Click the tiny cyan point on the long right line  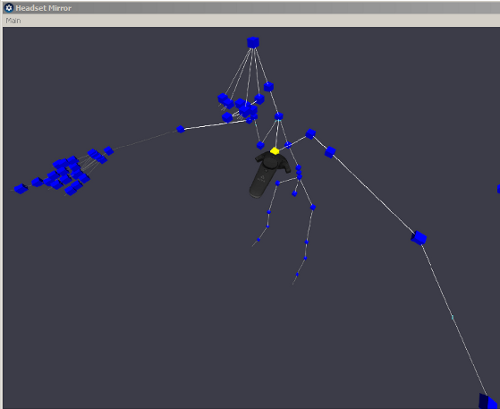(x=452, y=317)
